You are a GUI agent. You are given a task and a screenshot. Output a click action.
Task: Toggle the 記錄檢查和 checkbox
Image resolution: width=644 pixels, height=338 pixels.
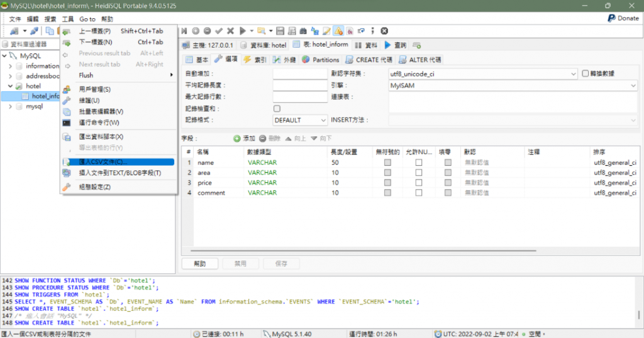(x=277, y=109)
